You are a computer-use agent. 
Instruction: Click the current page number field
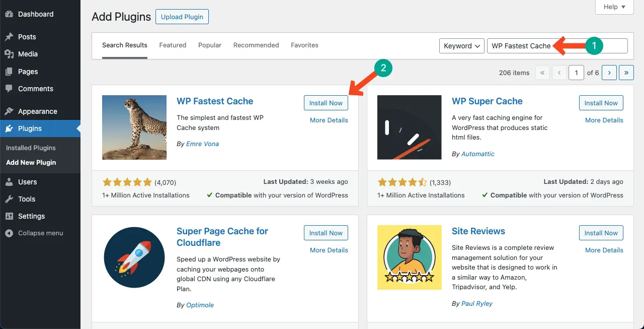tap(577, 73)
